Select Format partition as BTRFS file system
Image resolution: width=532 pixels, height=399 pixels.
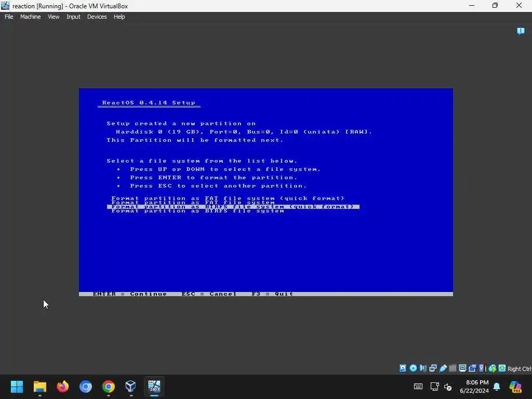coord(197,211)
